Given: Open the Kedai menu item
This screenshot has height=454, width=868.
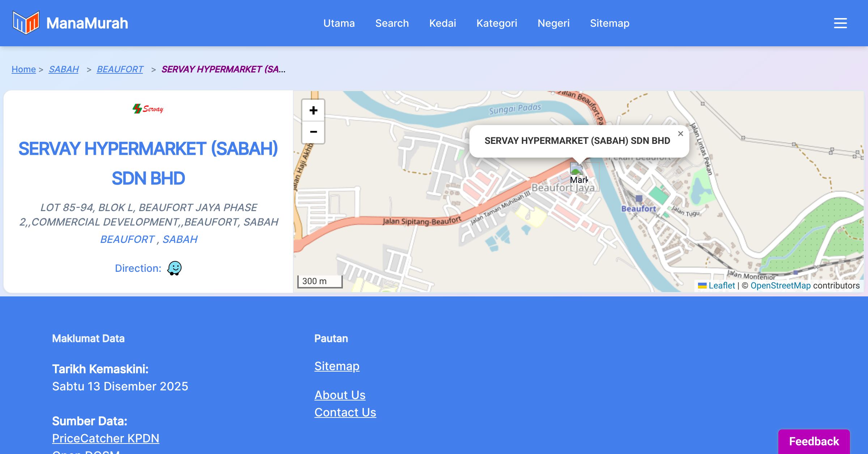Looking at the screenshot, I should pyautogui.click(x=442, y=23).
